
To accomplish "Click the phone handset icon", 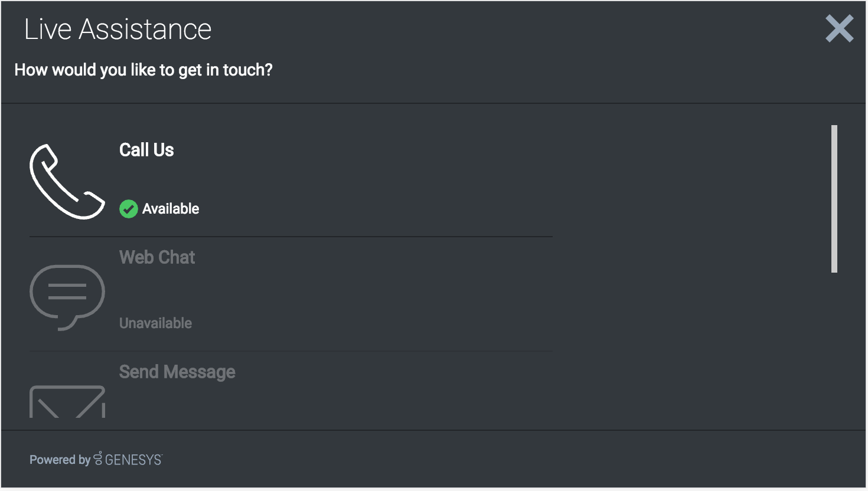I will coord(67,181).
